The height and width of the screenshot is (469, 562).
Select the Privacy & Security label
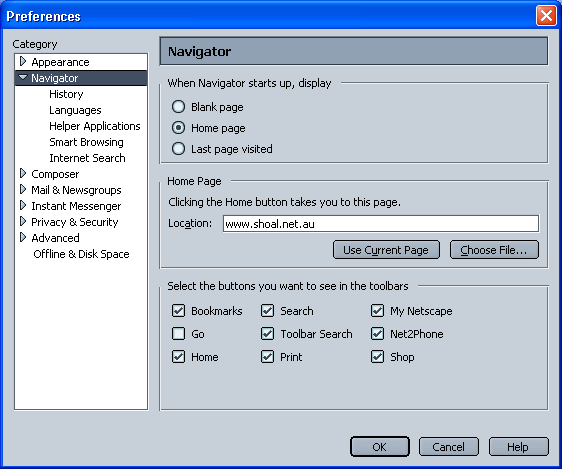tap(75, 222)
